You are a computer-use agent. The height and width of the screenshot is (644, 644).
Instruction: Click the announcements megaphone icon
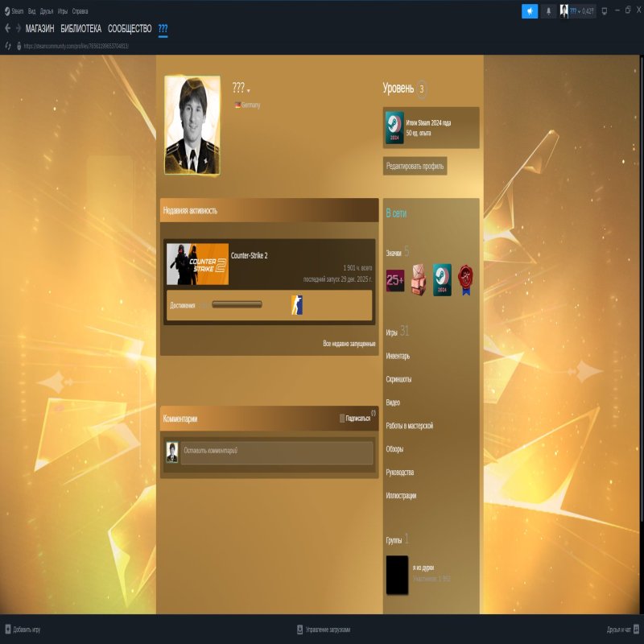click(x=529, y=10)
